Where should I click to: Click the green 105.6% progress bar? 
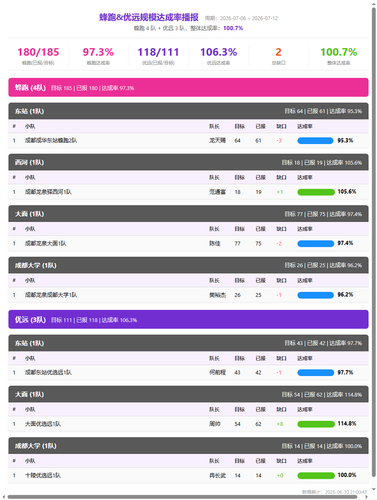[x=316, y=192]
